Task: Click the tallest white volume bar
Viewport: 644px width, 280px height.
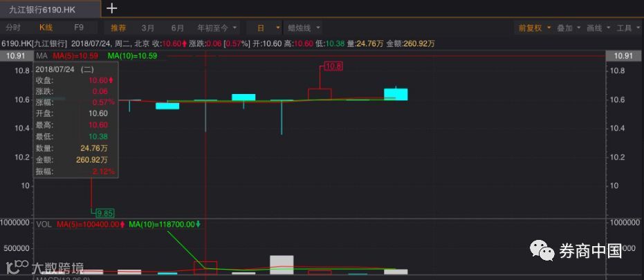Action: (x=282, y=265)
